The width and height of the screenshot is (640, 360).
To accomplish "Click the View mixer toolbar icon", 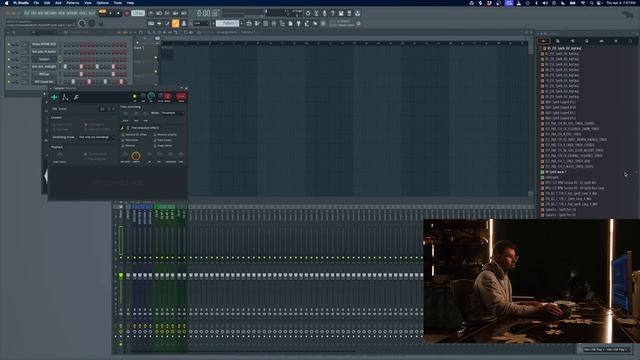I will [273, 23].
